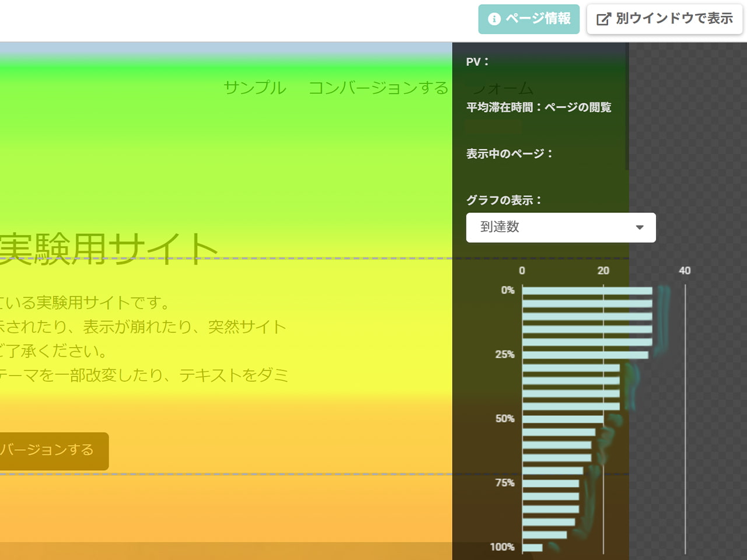
Task: Click the axis value 40
Action: coord(685,271)
